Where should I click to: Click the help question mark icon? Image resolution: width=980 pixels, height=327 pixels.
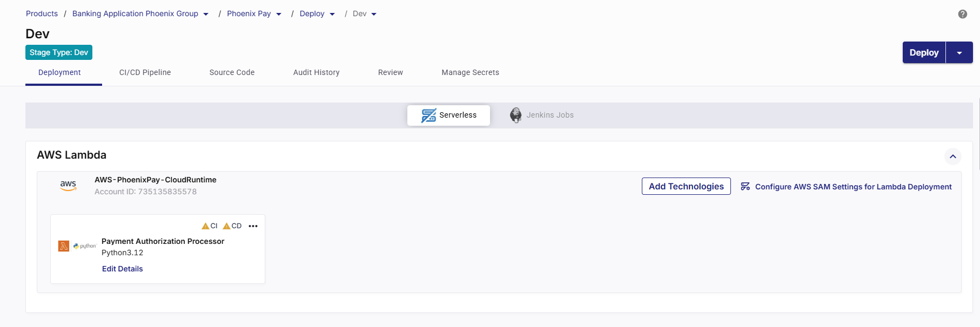pos(962,14)
